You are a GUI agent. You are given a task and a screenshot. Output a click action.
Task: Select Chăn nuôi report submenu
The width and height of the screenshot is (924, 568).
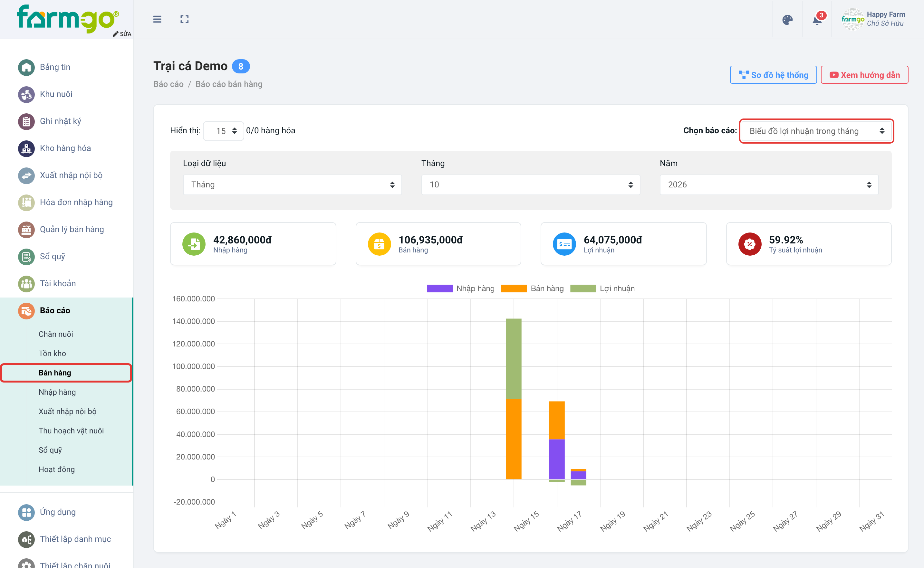click(x=56, y=334)
